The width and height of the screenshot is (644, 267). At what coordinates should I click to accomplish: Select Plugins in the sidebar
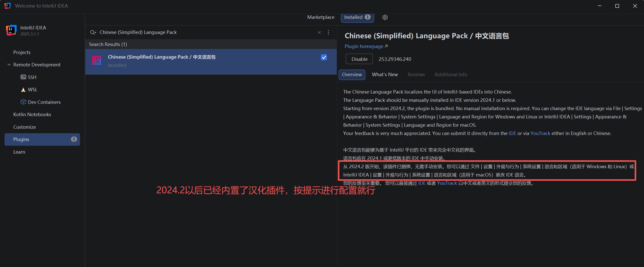[42, 139]
